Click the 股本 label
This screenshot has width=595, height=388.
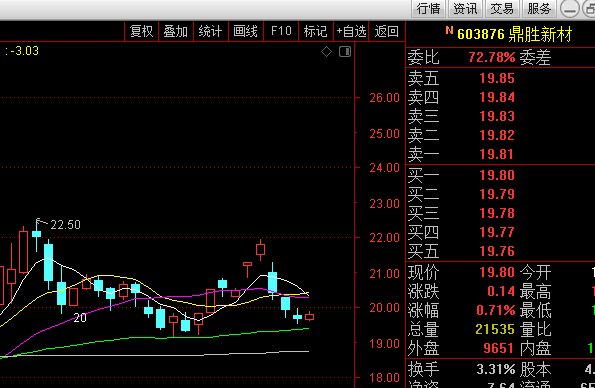535,369
